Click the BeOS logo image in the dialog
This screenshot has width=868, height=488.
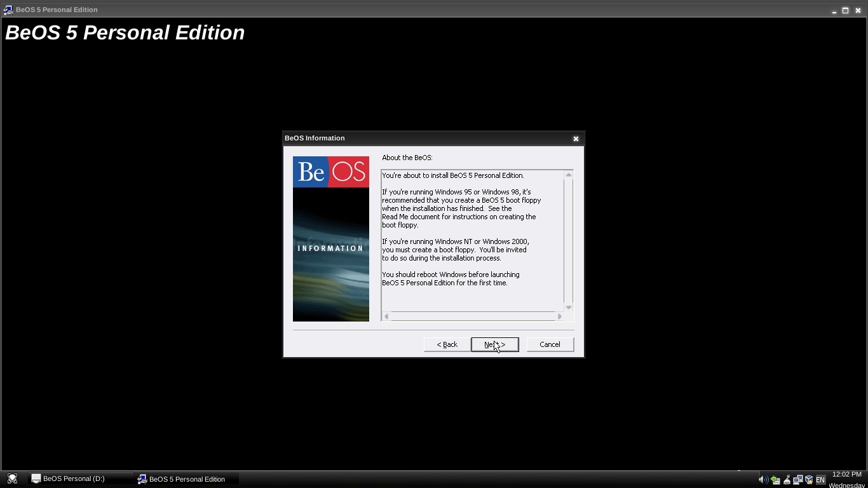click(330, 172)
